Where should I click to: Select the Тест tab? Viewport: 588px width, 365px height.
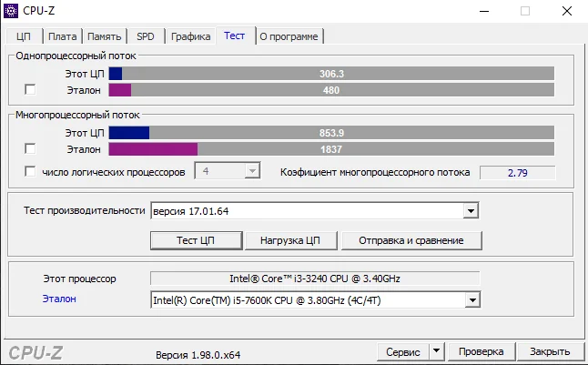(235, 35)
